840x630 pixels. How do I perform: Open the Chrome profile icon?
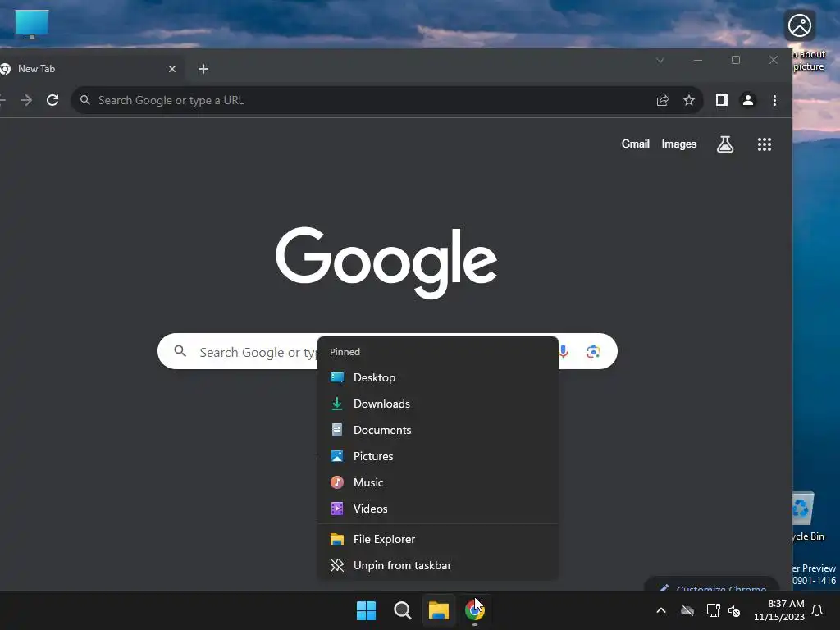coord(748,100)
